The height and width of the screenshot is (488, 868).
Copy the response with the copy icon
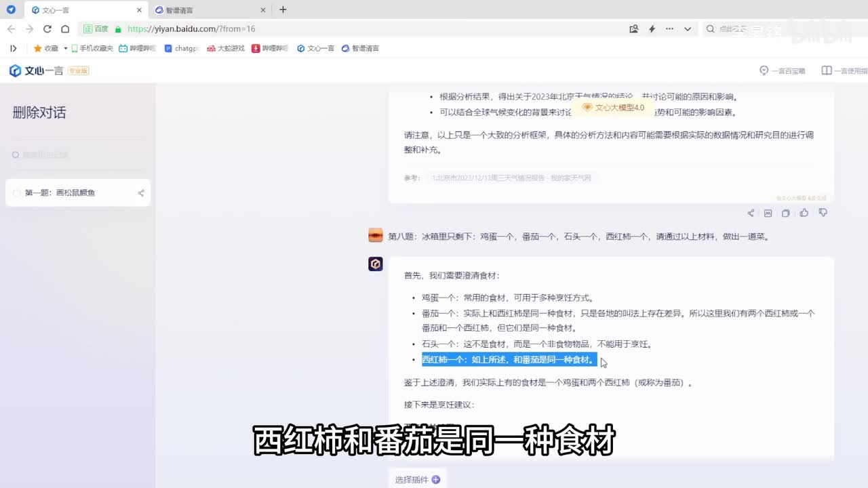point(785,213)
